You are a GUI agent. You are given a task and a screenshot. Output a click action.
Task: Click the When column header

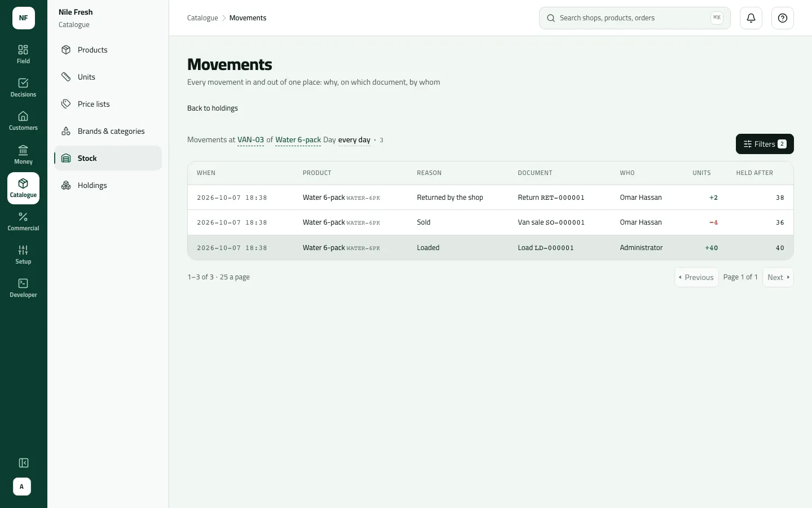[206, 173]
